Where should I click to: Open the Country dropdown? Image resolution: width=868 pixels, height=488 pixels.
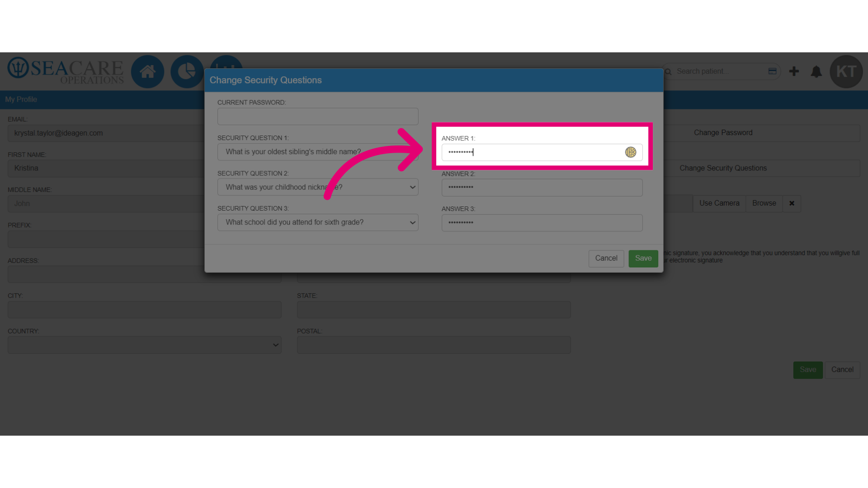(x=145, y=345)
